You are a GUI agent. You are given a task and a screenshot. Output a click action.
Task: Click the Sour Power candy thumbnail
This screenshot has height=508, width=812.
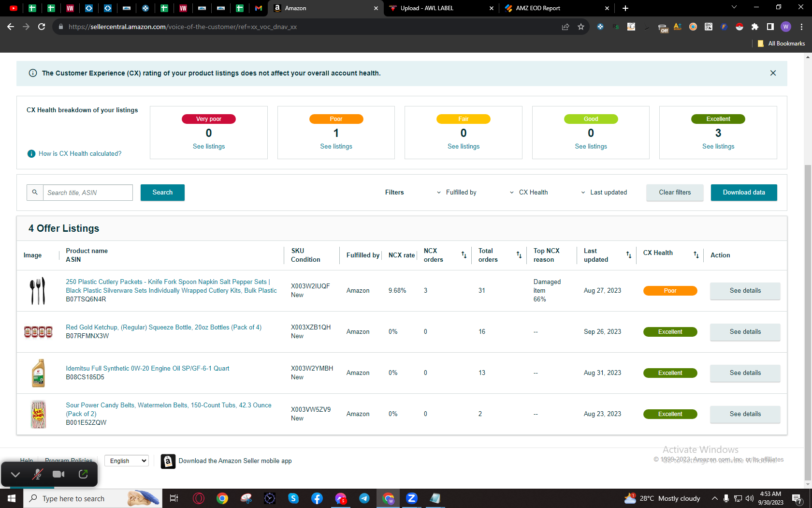click(x=38, y=414)
